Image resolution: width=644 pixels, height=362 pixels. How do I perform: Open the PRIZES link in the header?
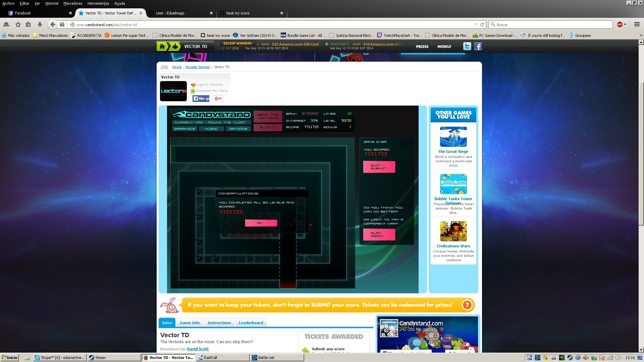click(x=422, y=47)
